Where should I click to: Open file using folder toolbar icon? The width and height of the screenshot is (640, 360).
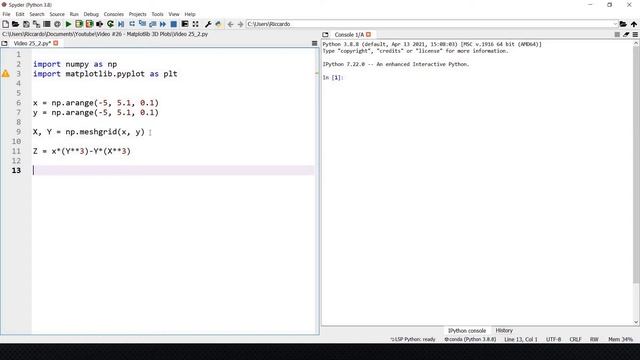click(16, 24)
